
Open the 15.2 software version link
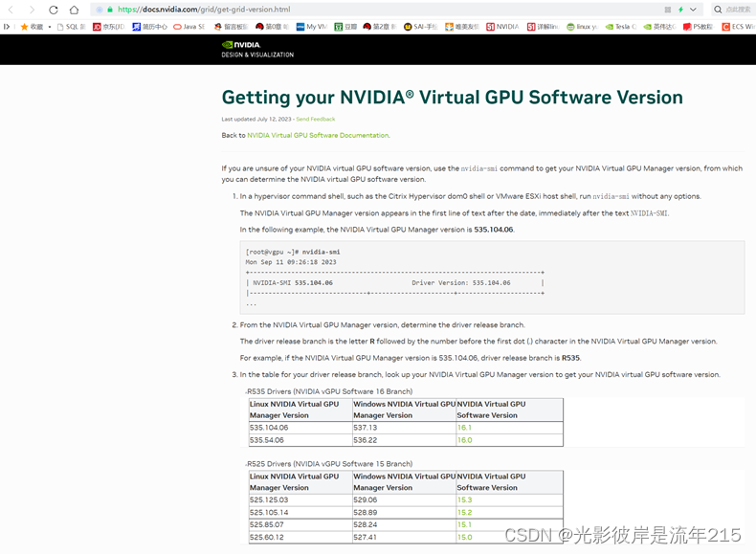[x=465, y=513]
